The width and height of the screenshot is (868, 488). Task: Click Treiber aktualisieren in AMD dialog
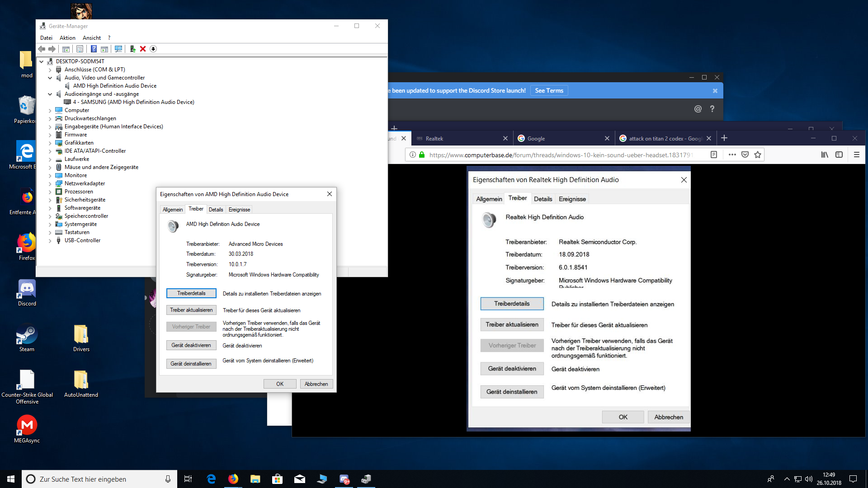click(191, 310)
